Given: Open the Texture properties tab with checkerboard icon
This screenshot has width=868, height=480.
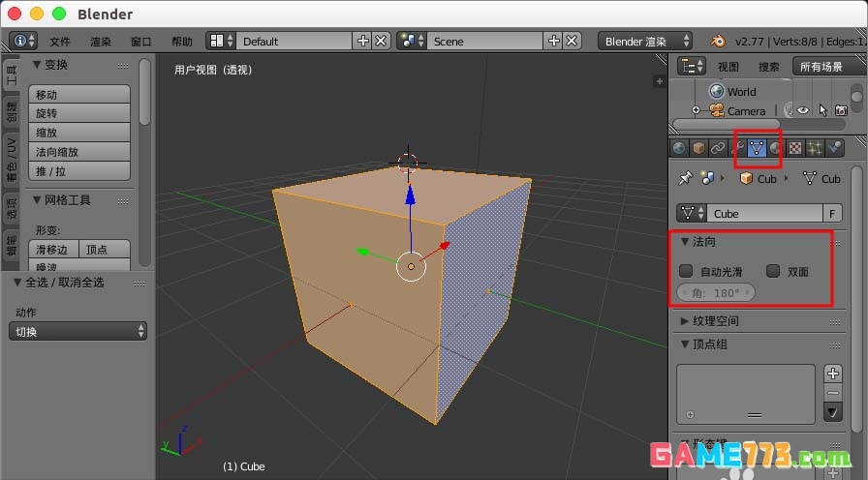Looking at the screenshot, I should [795, 148].
